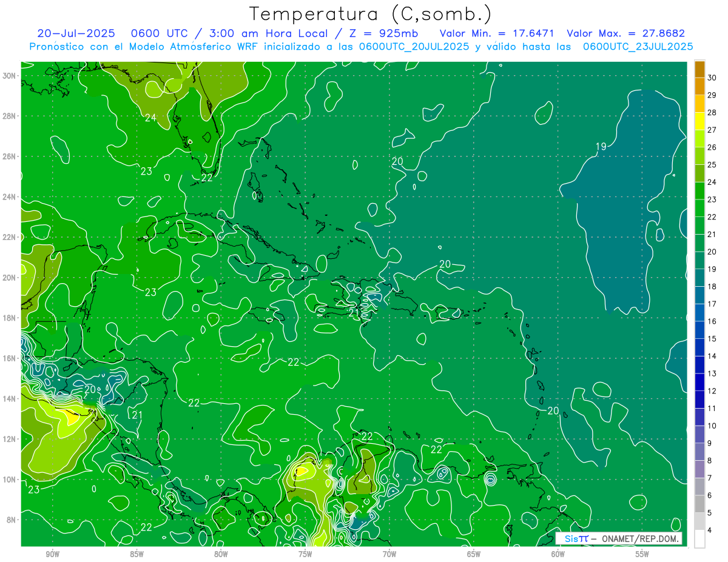728x562 pixels.
Task: Pick the yellow legend swatch between 27 and 28
Action: 699,121
